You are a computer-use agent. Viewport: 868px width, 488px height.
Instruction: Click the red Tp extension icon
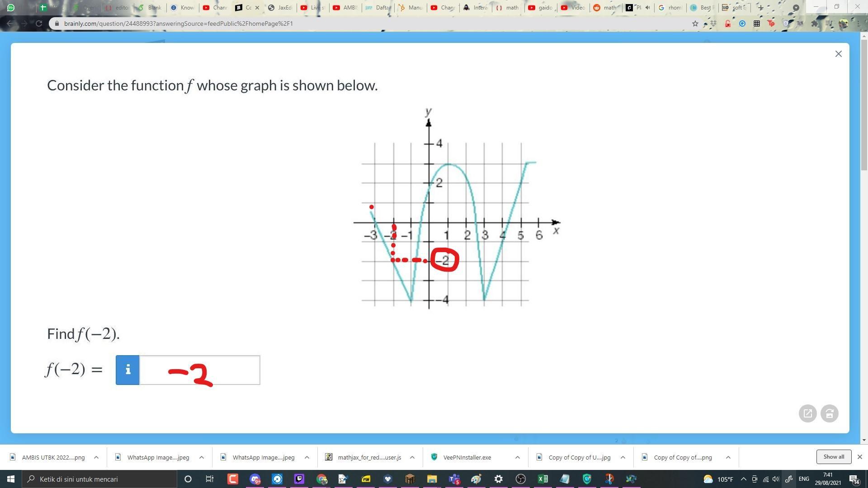pyautogui.click(x=771, y=23)
